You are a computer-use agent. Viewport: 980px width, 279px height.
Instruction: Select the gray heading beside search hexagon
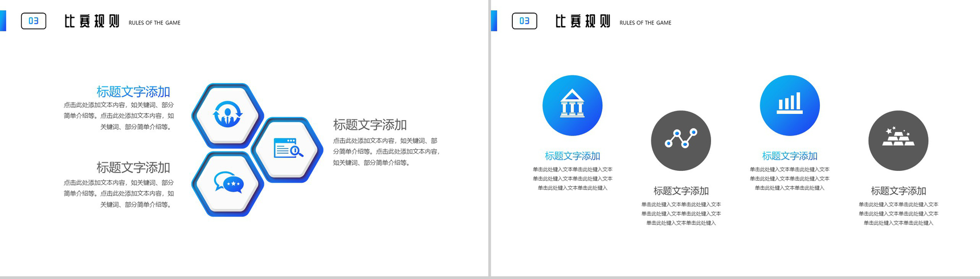pyautogui.click(x=370, y=125)
